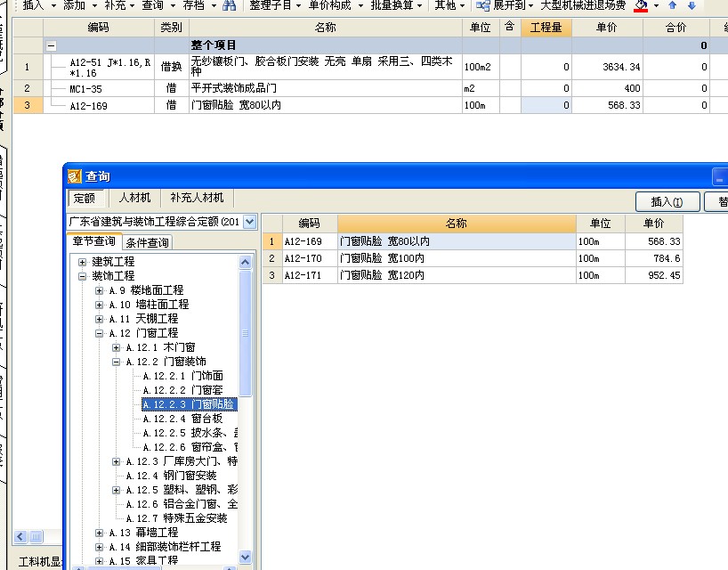Switch to the 定额 tab

pos(85,198)
